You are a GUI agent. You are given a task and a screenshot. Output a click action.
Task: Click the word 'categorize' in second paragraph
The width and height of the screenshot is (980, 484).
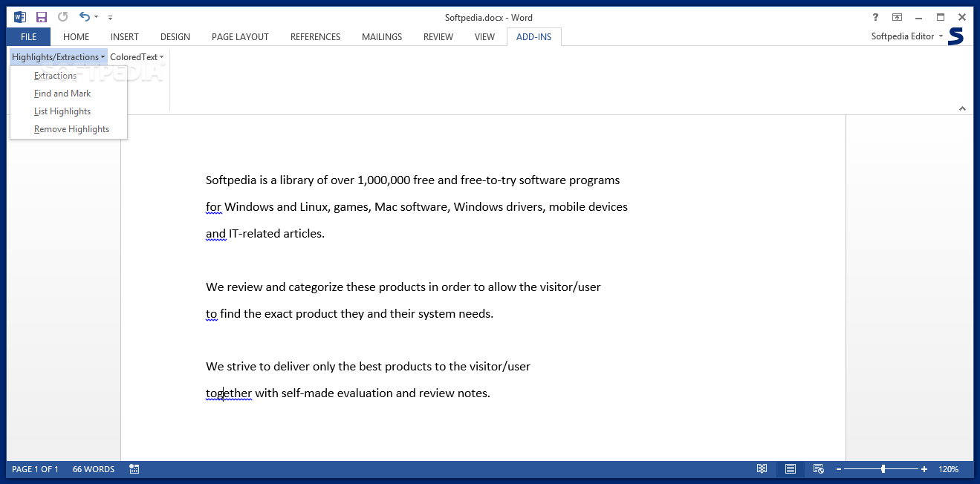tap(316, 287)
